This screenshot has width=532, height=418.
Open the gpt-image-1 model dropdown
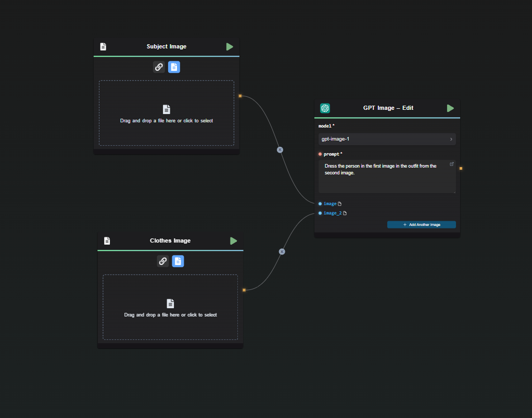(x=387, y=139)
